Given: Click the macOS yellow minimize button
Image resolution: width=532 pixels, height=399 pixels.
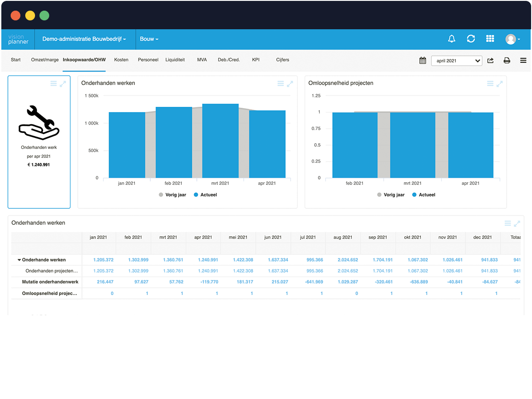Looking at the screenshot, I should coord(30,16).
